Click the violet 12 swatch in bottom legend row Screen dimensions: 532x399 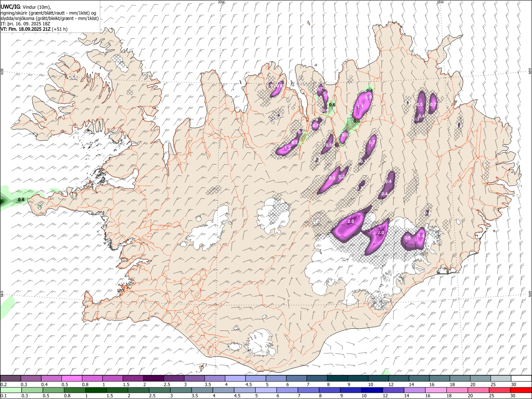coord(393,390)
